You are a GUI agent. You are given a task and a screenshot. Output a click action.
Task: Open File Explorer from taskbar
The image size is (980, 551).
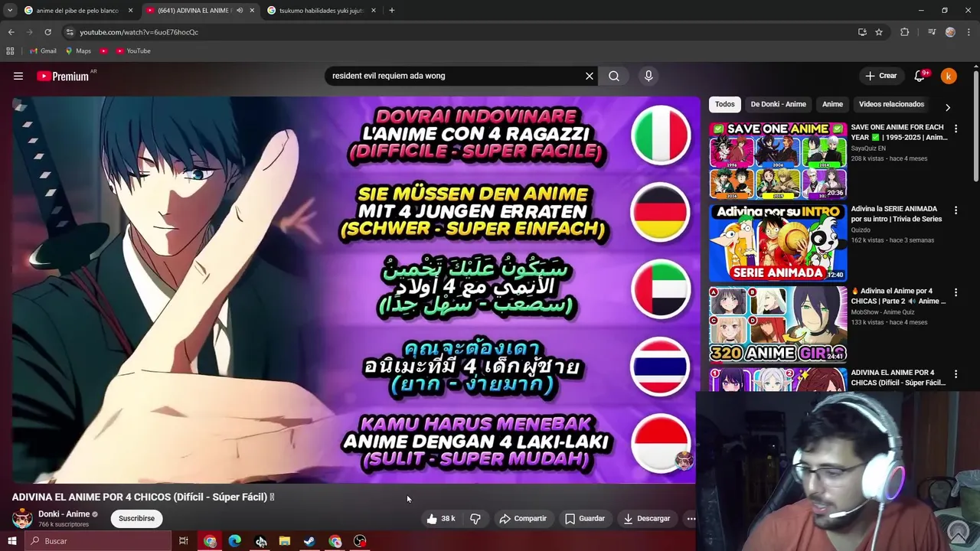point(285,541)
